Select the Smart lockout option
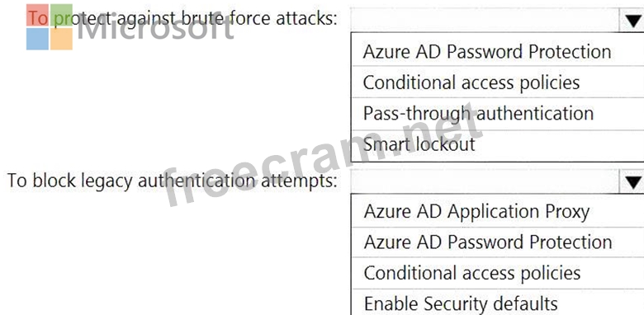This screenshot has height=315, width=644. (x=498, y=145)
